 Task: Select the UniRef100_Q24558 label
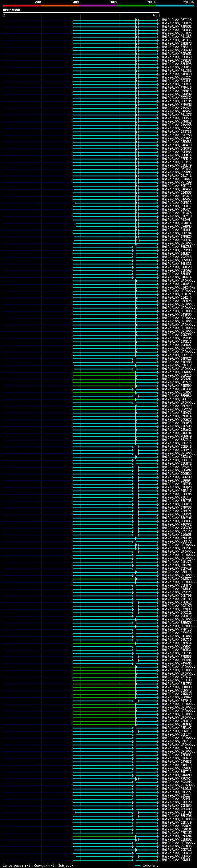(177, 193)
